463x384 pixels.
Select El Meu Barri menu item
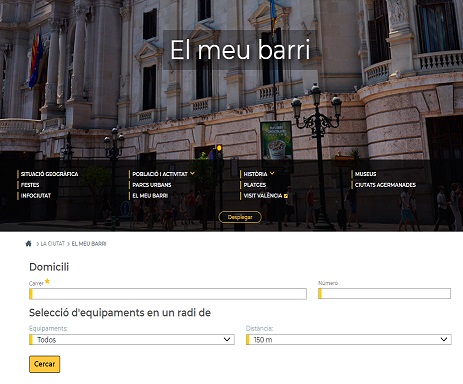pyautogui.click(x=150, y=196)
